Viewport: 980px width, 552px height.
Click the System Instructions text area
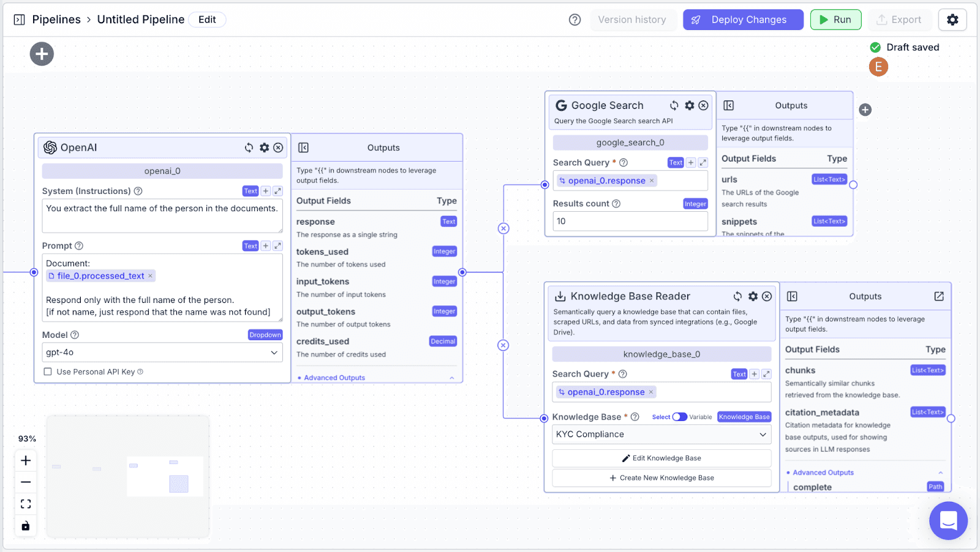pos(162,215)
